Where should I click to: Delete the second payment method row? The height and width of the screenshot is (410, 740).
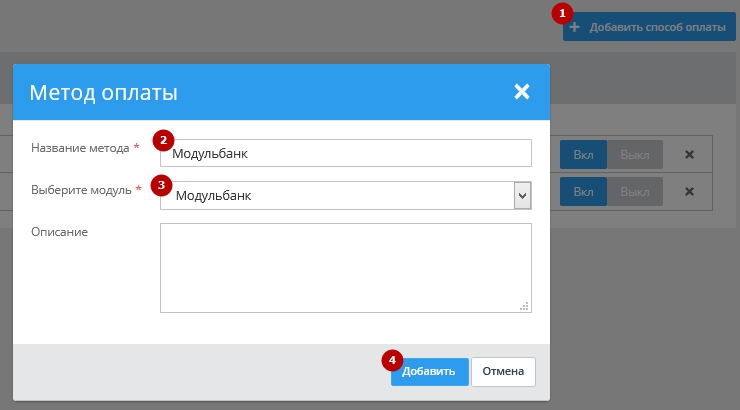tap(689, 191)
